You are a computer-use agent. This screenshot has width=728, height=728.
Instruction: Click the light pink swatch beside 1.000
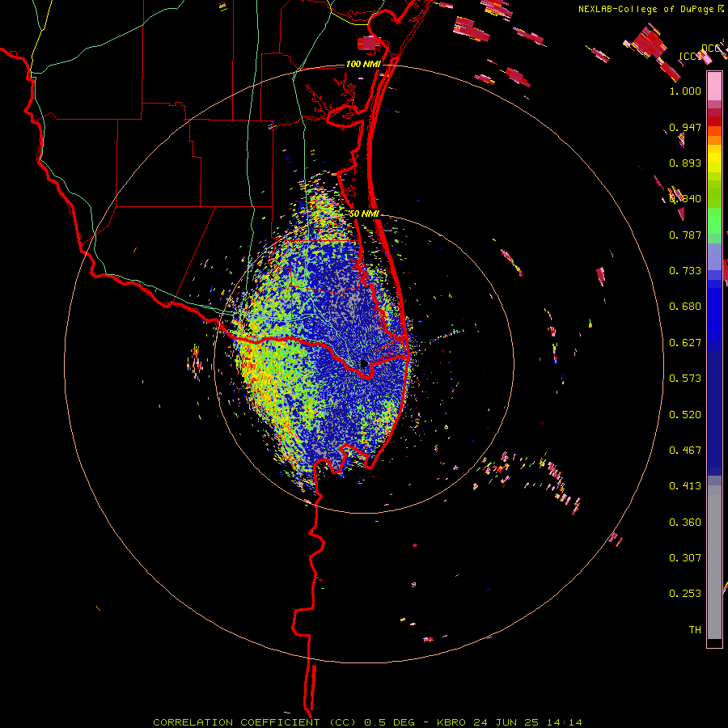pyautogui.click(x=714, y=87)
